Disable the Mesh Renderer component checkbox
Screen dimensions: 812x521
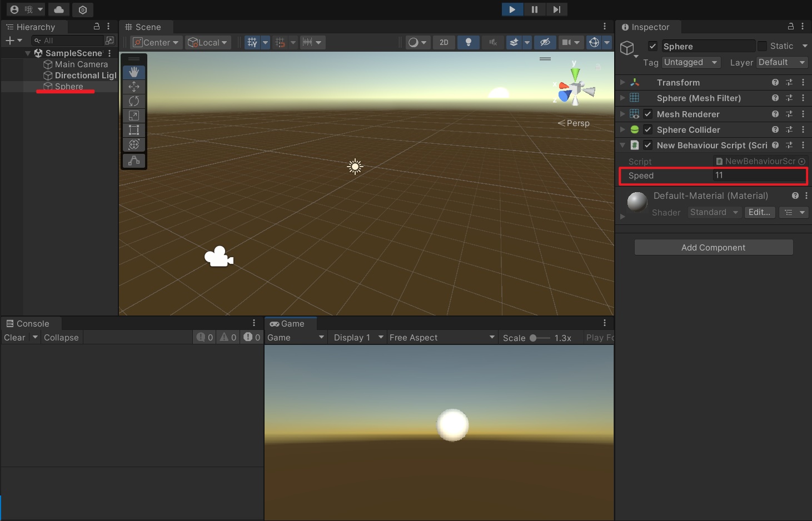click(x=648, y=114)
